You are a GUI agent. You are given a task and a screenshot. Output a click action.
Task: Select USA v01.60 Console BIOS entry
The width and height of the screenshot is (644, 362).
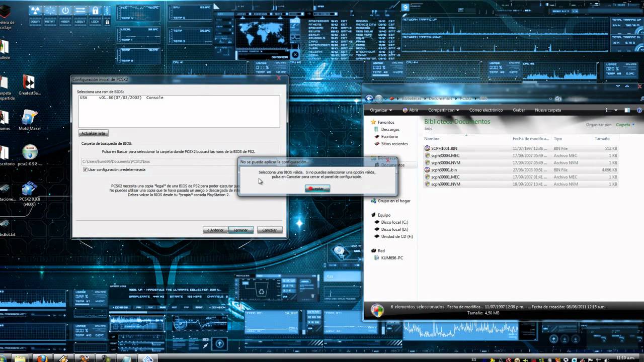pos(179,98)
